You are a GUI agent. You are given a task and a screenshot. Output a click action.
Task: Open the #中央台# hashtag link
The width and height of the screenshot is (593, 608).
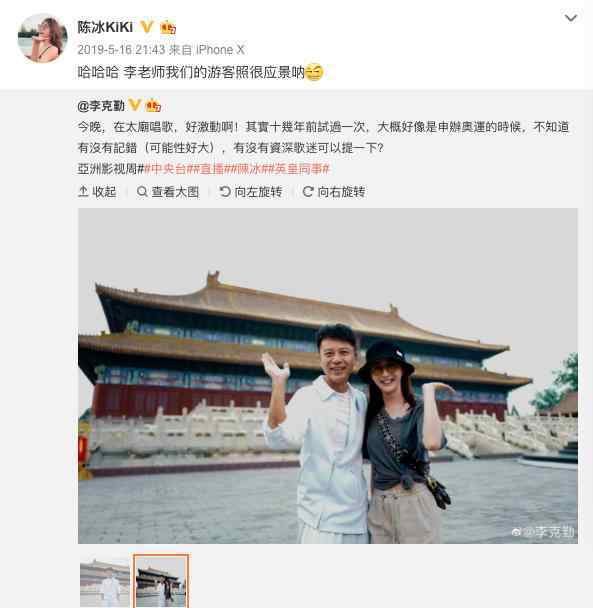167,169
